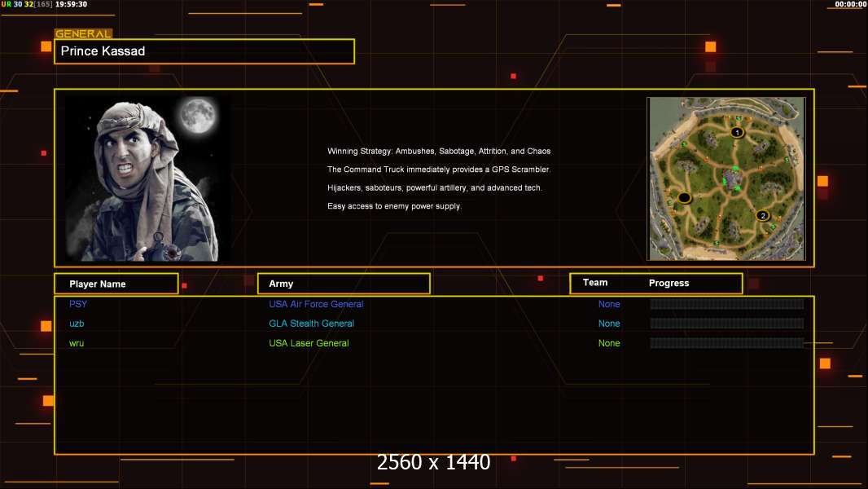Click the unnumbered black start marker on map
Image resolution: width=868 pixels, height=489 pixels.
coord(684,198)
